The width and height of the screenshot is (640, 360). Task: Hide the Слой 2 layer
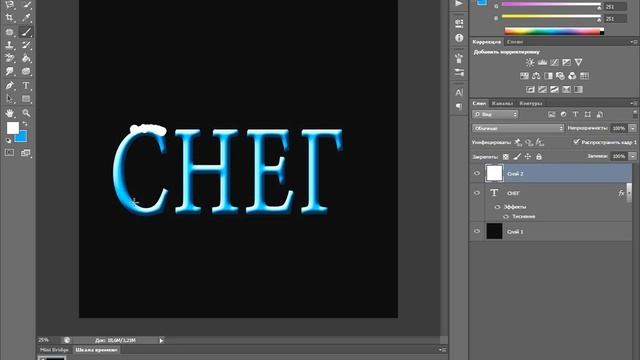[477, 173]
